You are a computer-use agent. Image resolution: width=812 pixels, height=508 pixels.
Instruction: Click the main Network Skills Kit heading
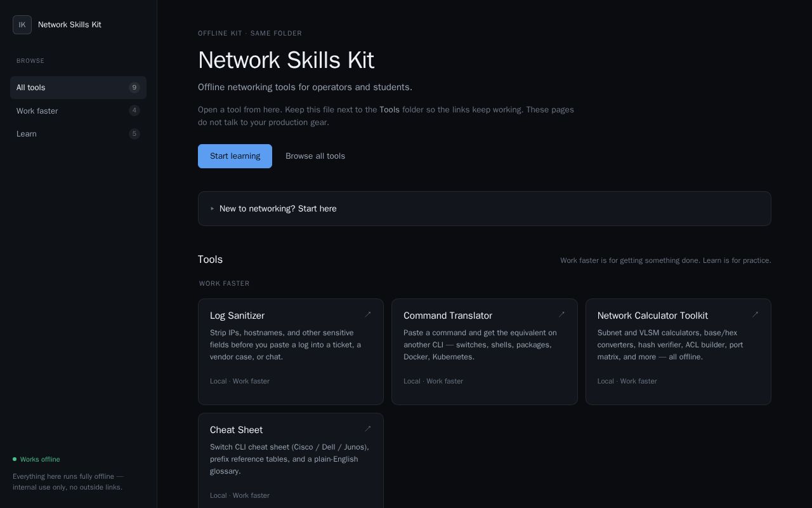(x=286, y=60)
